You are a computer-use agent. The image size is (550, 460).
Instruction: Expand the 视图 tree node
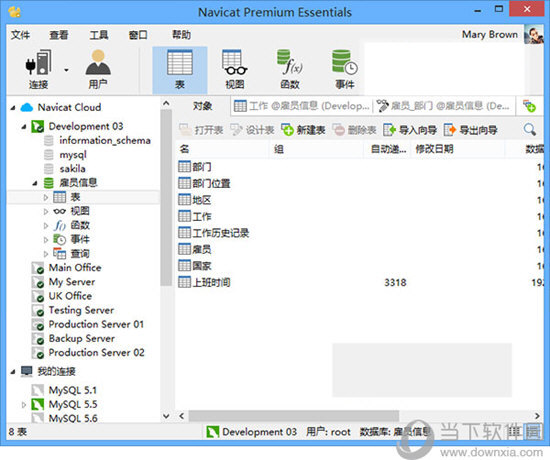coord(46,212)
